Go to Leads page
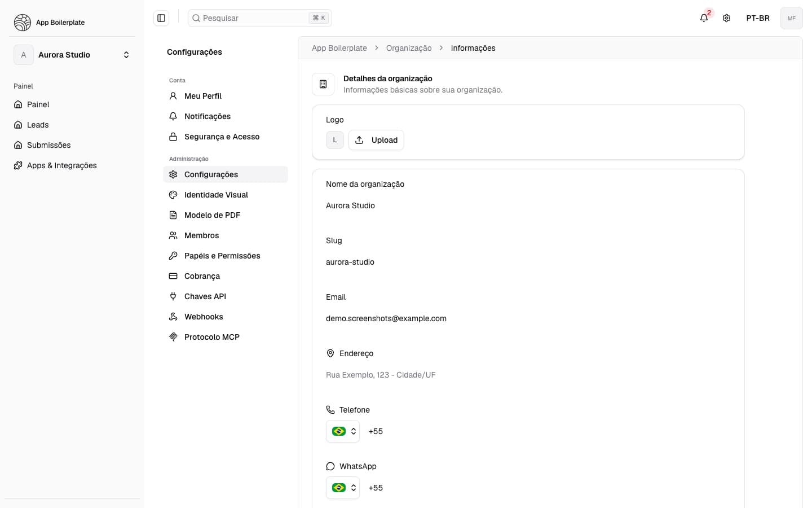Image resolution: width=812 pixels, height=508 pixels. coord(72,125)
